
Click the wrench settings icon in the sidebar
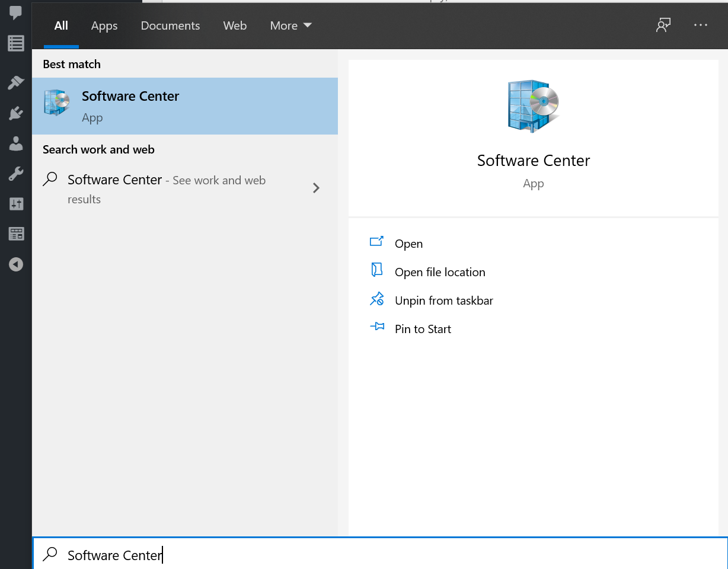pyautogui.click(x=15, y=173)
